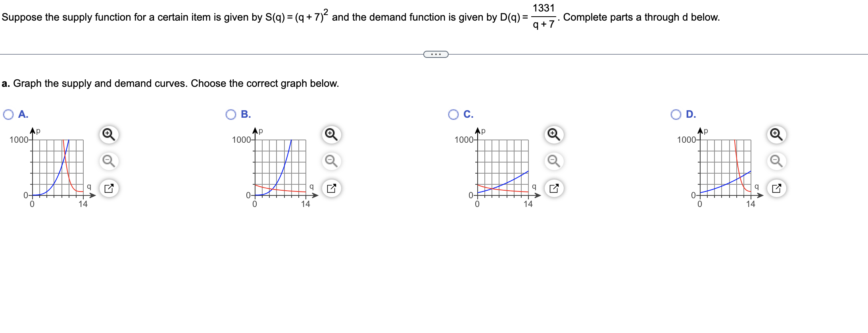This screenshot has width=868, height=333.
Task: Click the zoom-in magnifier beside graph D
Action: coord(776,134)
